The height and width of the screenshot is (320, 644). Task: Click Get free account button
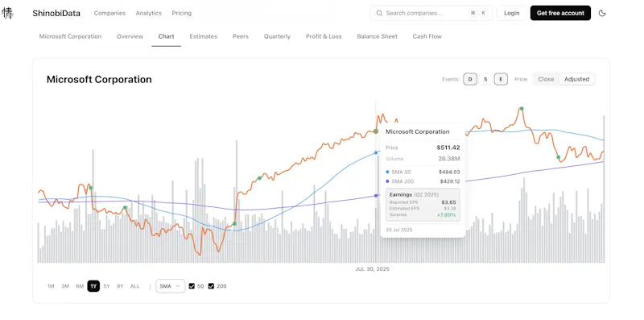coord(560,13)
